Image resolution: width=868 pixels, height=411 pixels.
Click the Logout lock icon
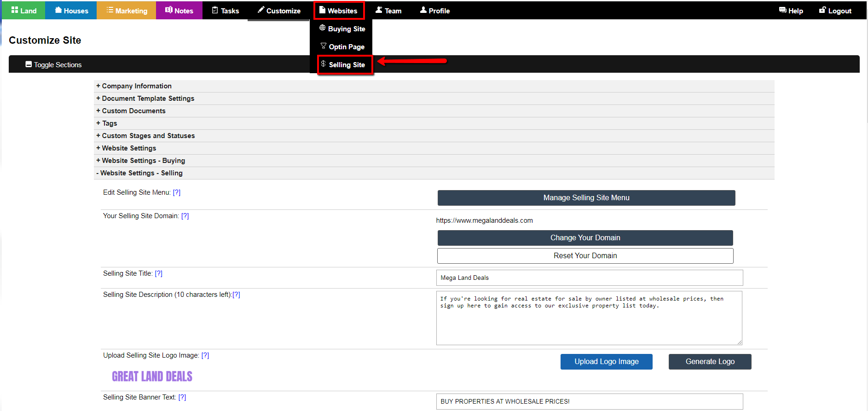(x=822, y=10)
